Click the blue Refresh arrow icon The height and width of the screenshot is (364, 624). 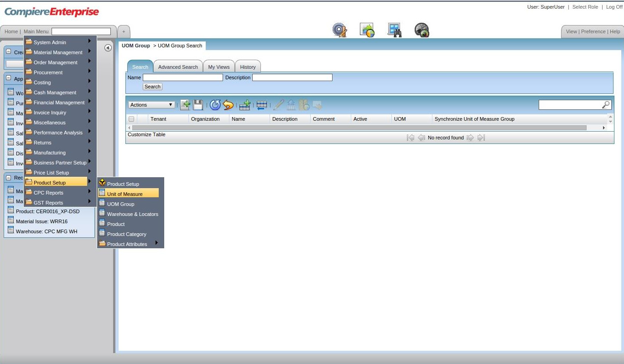click(x=215, y=105)
